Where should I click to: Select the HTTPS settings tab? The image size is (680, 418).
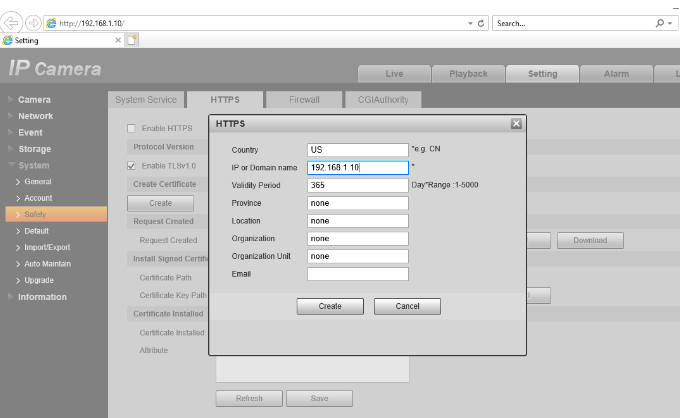[x=225, y=100]
